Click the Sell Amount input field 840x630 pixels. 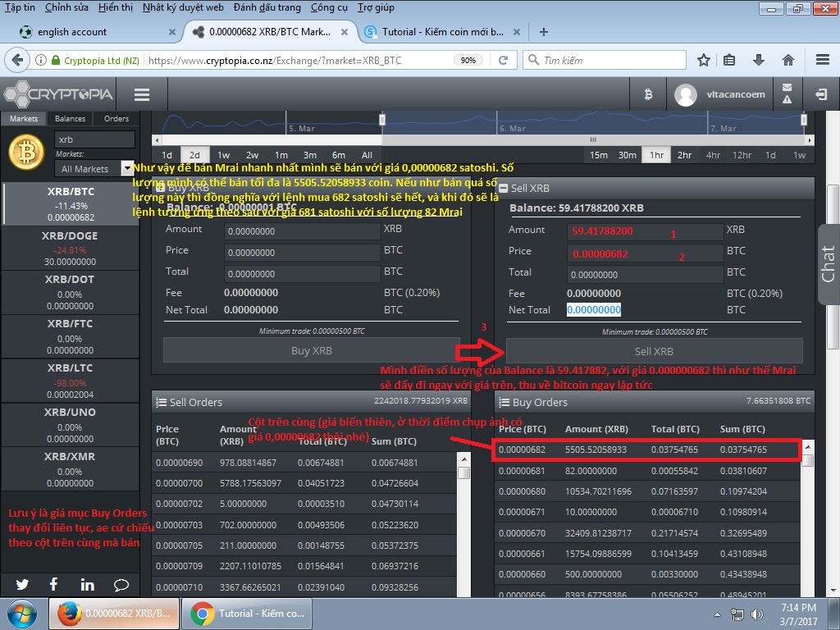(x=645, y=231)
